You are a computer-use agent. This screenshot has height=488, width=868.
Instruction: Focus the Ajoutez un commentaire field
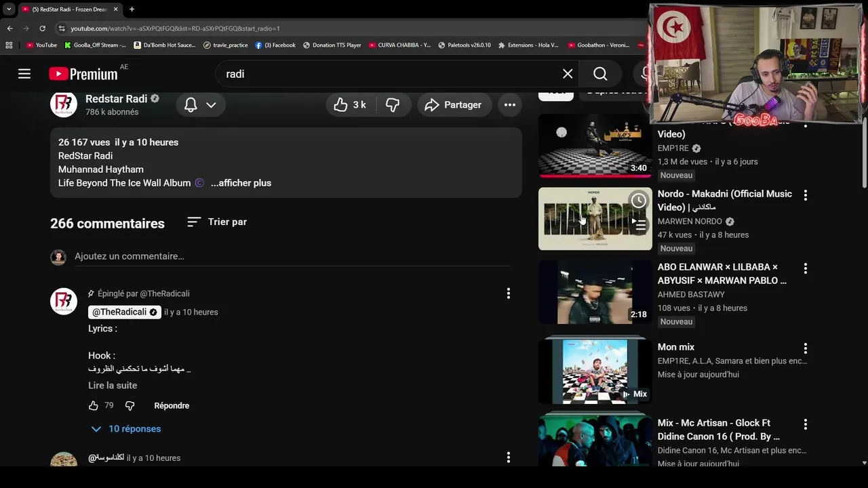pyautogui.click(x=292, y=256)
